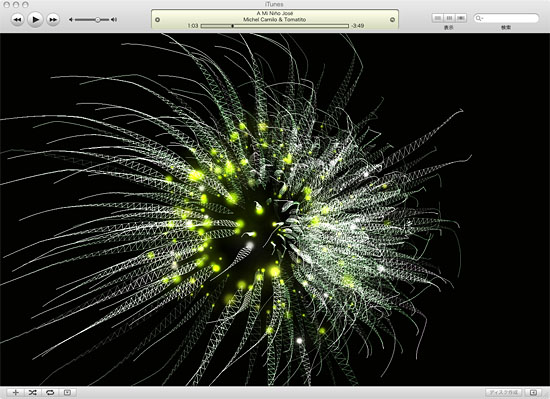Viewport: 550px width, 399px height.
Task: Click the playhead marker in the progress bar
Action: [232, 26]
